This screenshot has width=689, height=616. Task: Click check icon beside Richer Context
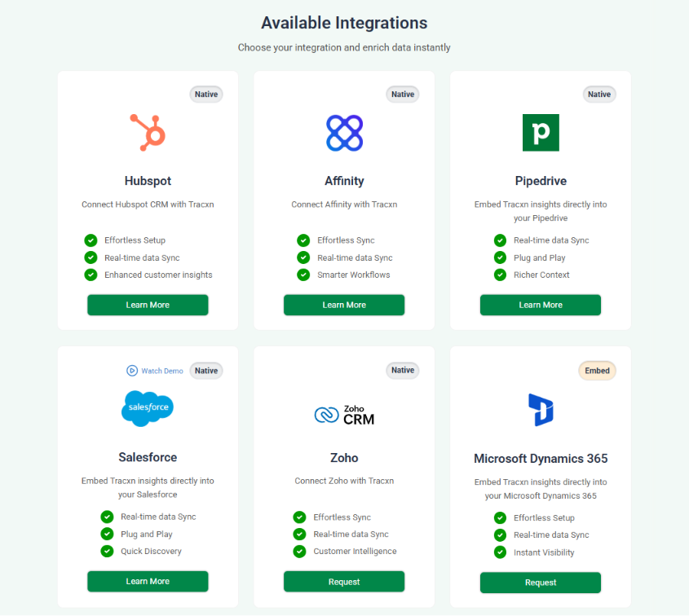pyautogui.click(x=500, y=275)
